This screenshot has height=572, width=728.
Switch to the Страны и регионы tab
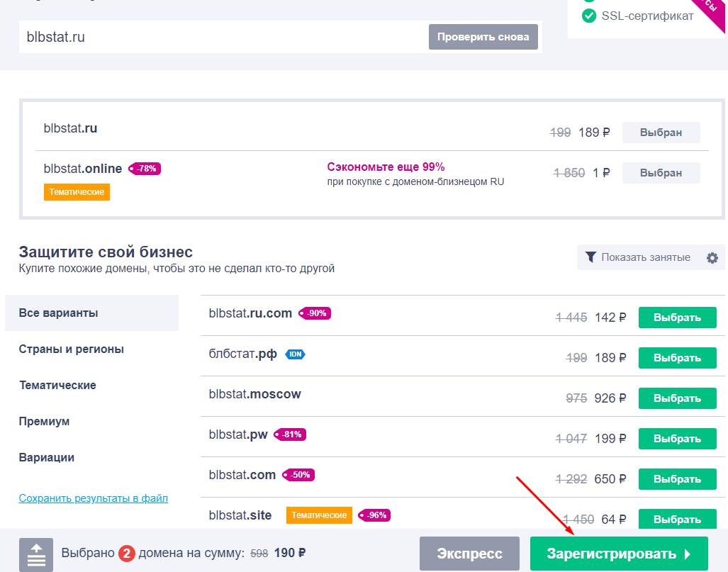tap(72, 349)
